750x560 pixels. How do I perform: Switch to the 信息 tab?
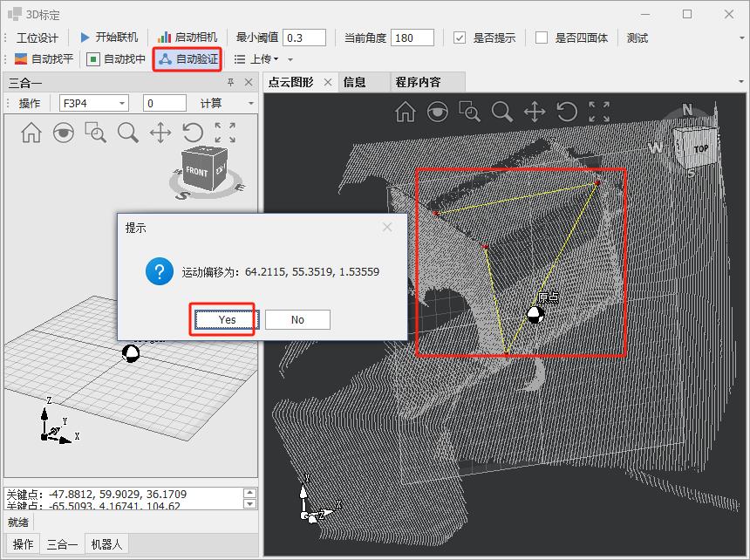tap(355, 82)
